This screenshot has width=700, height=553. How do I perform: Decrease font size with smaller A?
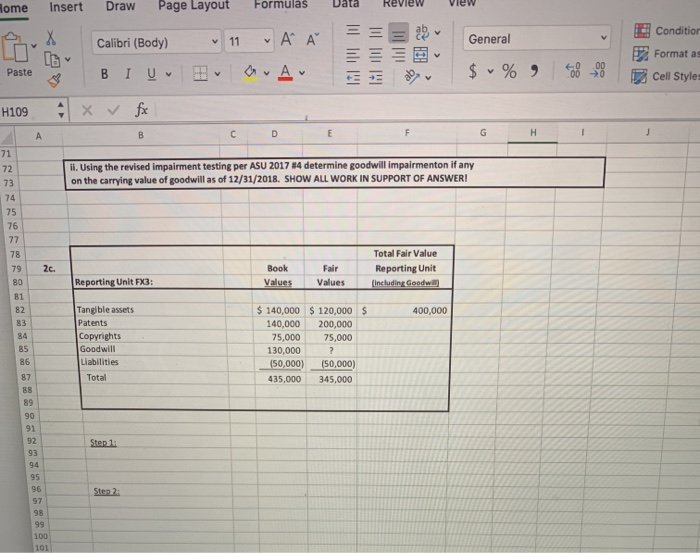pos(313,39)
